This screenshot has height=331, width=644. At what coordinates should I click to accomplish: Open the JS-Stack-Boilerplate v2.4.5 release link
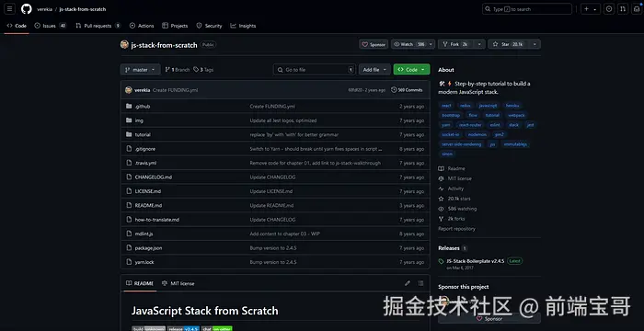(x=476, y=261)
